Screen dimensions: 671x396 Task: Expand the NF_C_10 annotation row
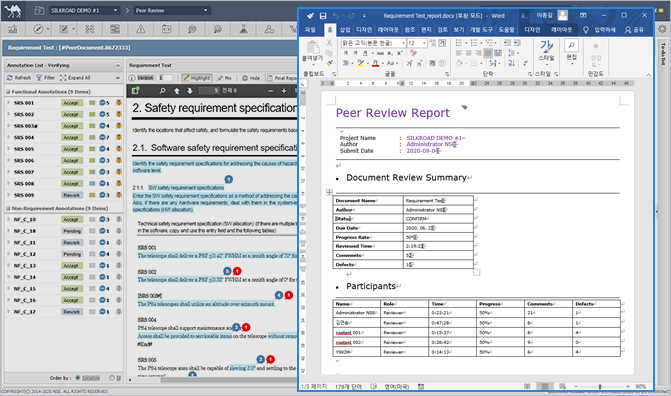coord(8,219)
